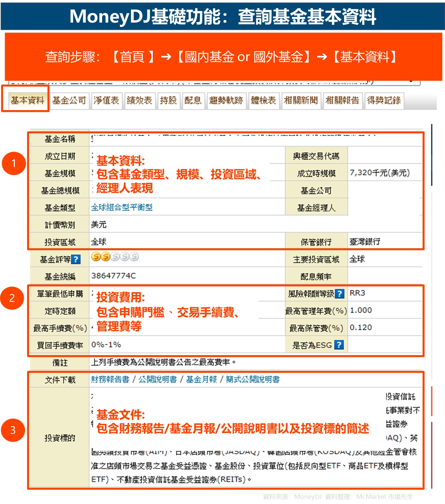Click the help icon next to 基金評等
The width and height of the screenshot is (445, 504).
click(76, 259)
